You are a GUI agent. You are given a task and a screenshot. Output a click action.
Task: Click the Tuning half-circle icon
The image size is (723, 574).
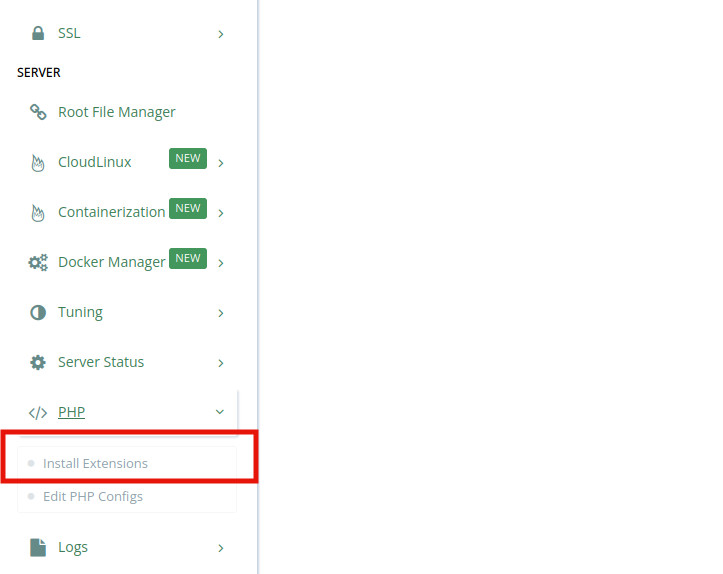point(38,313)
